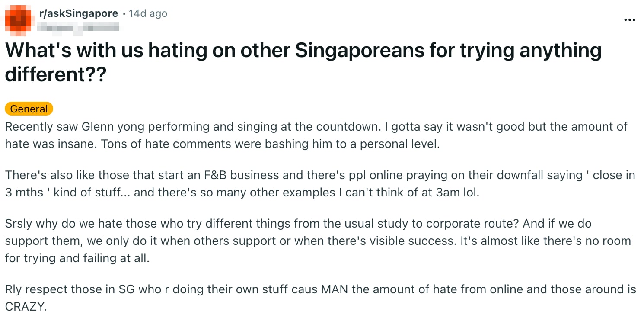Click the line starting "hate was insane"
Viewport: 644px width, 321px height.
(222, 144)
